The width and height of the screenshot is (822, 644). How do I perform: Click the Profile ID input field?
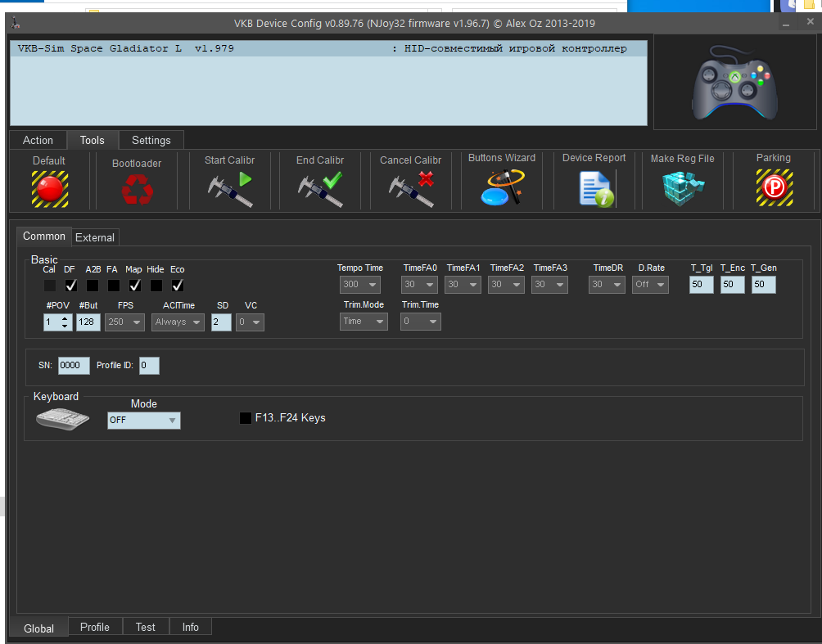click(x=149, y=366)
